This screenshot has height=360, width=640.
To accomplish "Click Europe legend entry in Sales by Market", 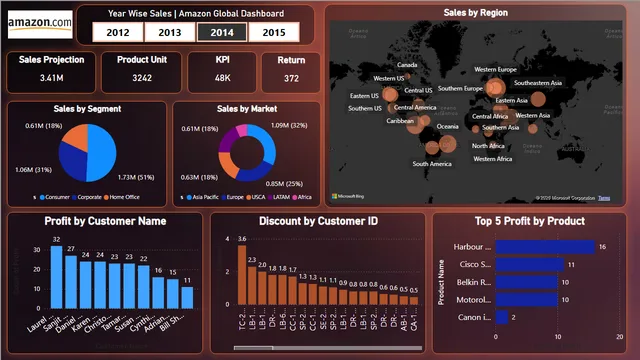I will (x=232, y=197).
